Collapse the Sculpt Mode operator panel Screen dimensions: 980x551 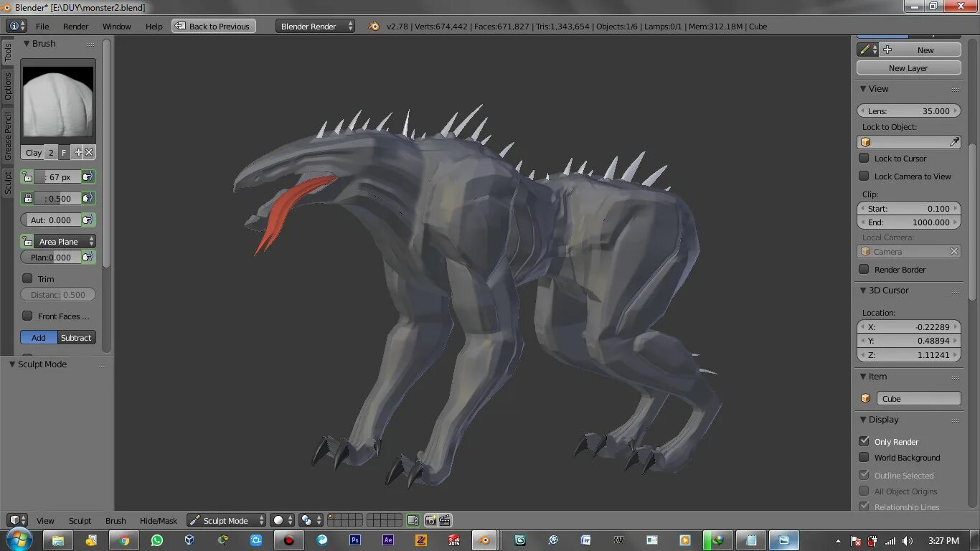click(12, 364)
